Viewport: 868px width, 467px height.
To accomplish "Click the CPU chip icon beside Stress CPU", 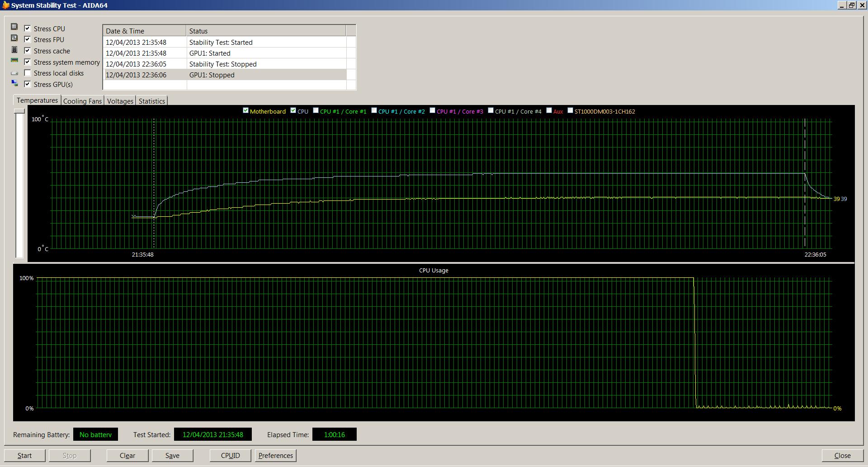I will 14,27.
